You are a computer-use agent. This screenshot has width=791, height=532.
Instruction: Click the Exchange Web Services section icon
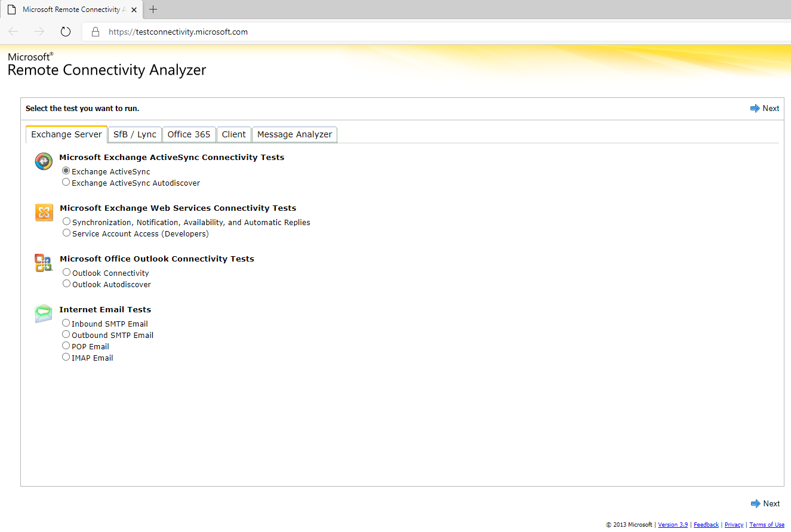tap(44, 212)
